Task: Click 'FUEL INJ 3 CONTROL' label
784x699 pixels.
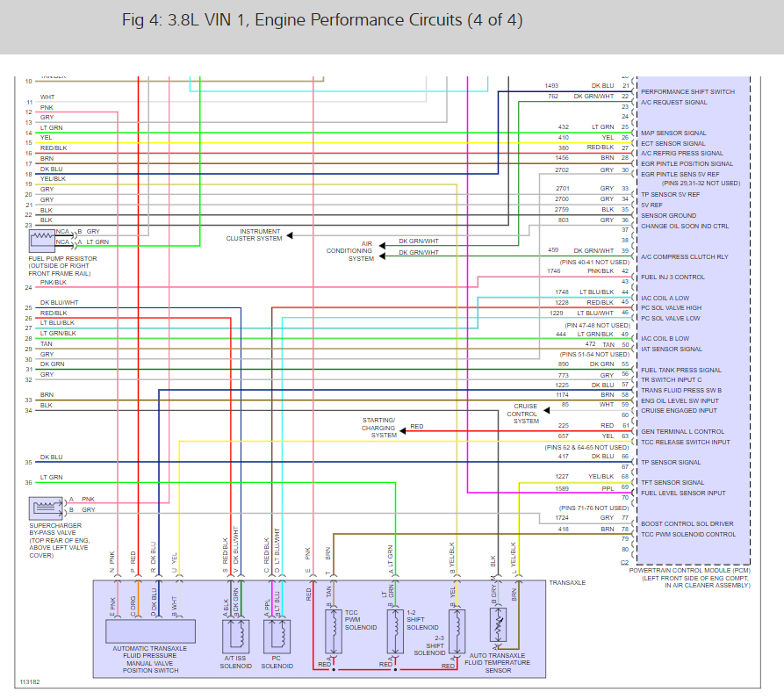Action: pyautogui.click(x=673, y=277)
